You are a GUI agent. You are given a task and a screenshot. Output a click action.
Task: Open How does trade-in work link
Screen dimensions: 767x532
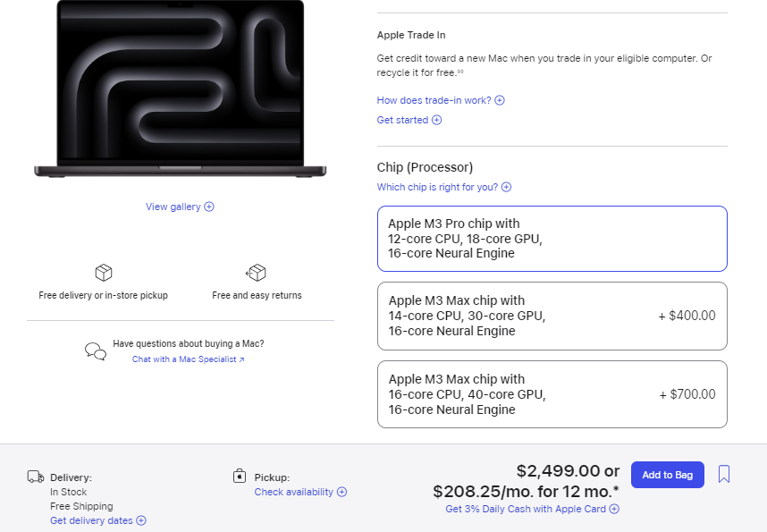(434, 100)
